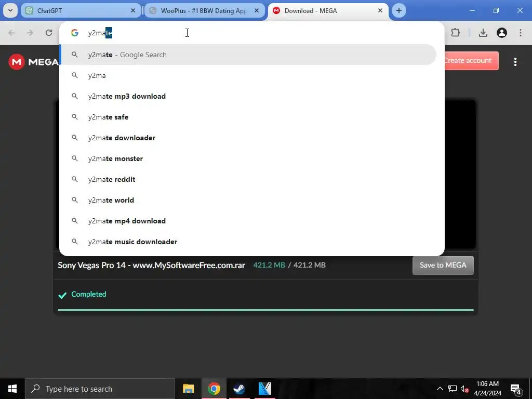The height and width of the screenshot is (399, 532).
Task: Reload the current page
Action: tap(49, 33)
